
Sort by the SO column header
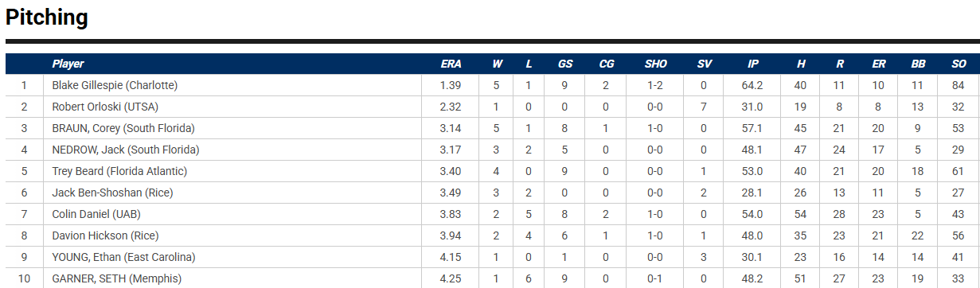point(958,64)
